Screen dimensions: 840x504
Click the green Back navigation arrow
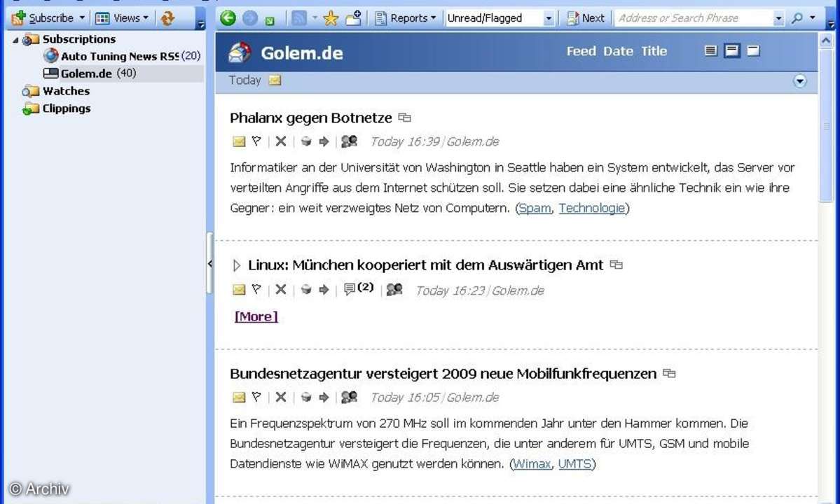[x=228, y=18]
